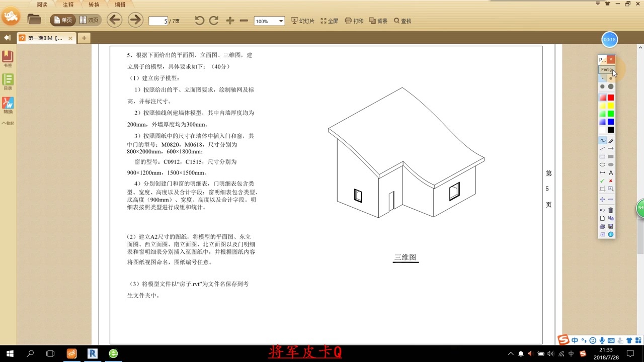644x362 pixels.
Task: Click the page number input field
Action: click(x=158, y=21)
